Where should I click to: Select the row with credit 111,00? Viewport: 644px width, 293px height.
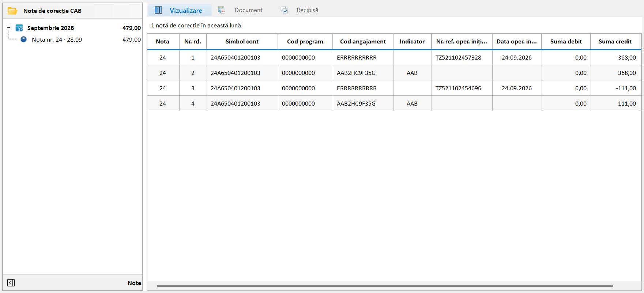click(x=393, y=103)
